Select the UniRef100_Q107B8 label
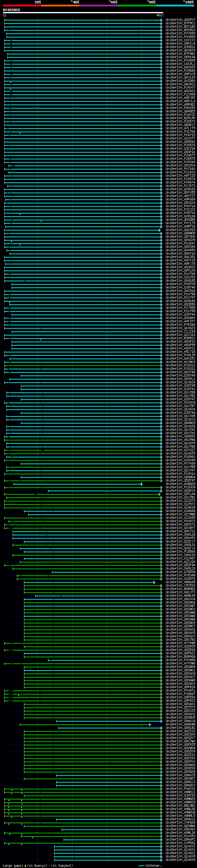The image size is (197, 868). tap(180, 393)
